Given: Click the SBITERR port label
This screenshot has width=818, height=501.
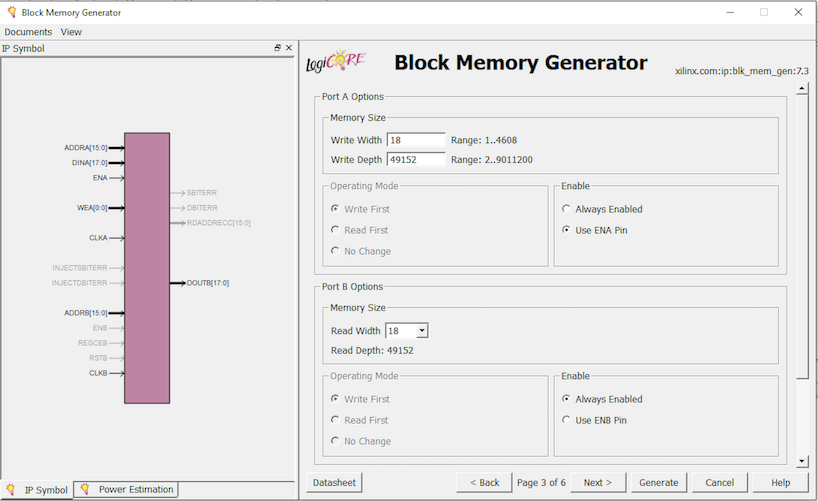Looking at the screenshot, I should tap(201, 193).
